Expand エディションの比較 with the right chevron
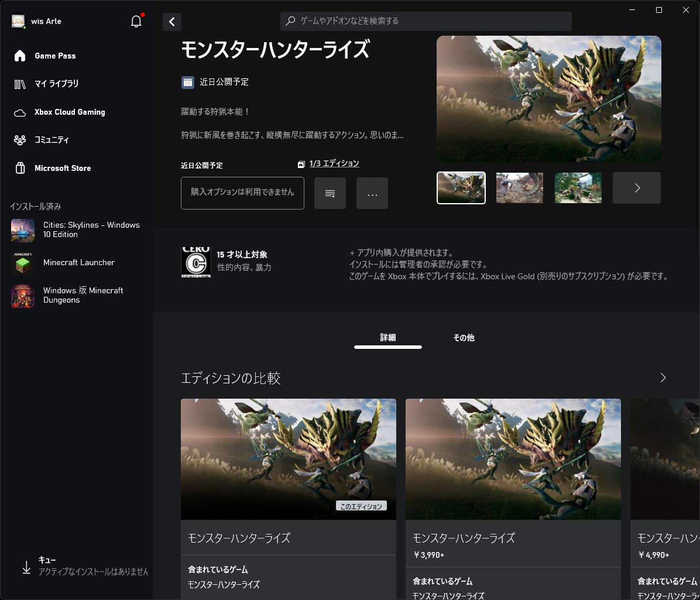This screenshot has height=600, width=700. click(x=663, y=378)
